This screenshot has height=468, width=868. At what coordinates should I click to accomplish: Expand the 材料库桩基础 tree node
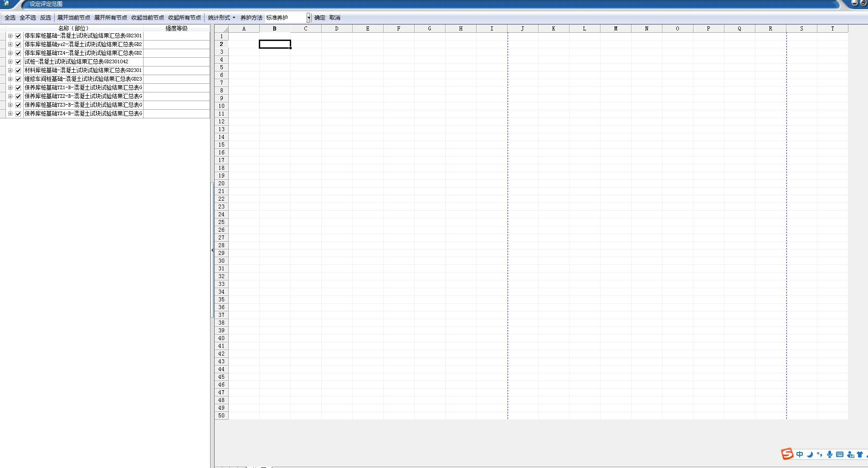click(x=10, y=71)
